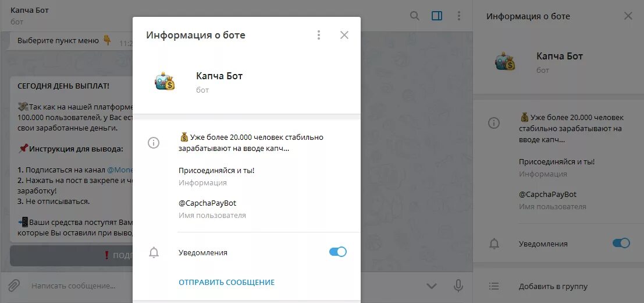Toggle the side panel layout icon
The width and height of the screenshot is (644, 303).
[437, 16]
